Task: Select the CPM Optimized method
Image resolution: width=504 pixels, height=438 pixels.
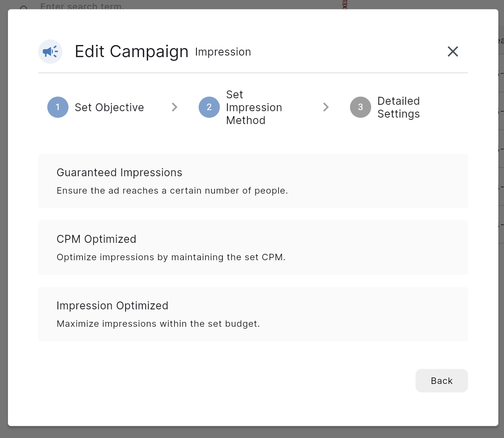Action: tap(253, 247)
